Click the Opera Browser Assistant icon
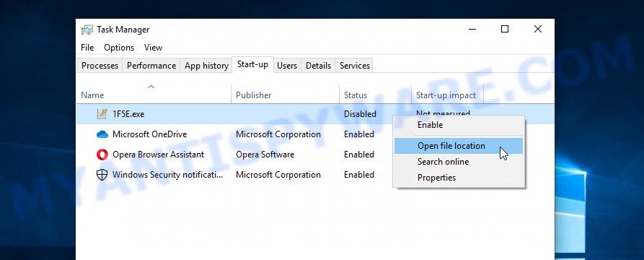Image resolution: width=644 pixels, height=260 pixels. click(102, 155)
